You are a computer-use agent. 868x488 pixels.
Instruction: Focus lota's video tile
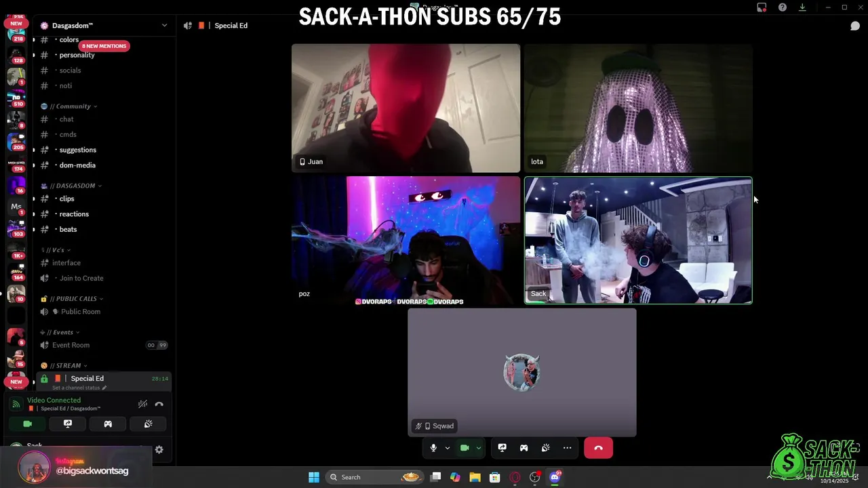[x=638, y=108]
